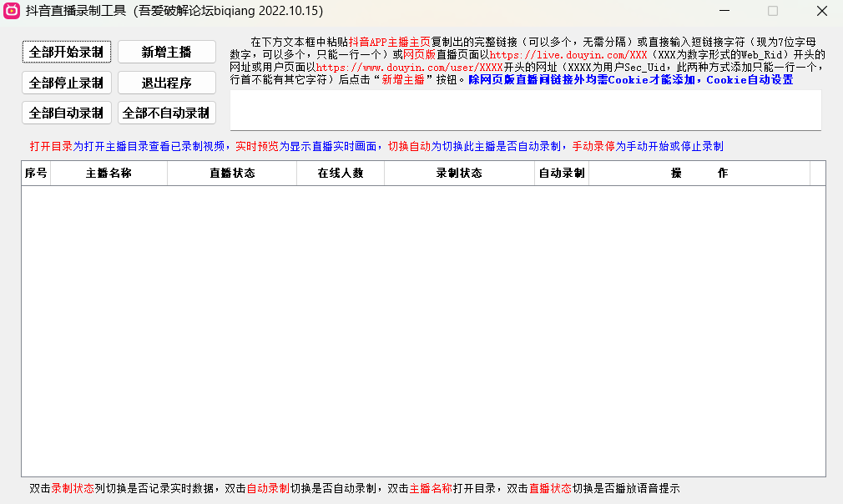
Task: Click the 序号 column header
Action: click(36, 174)
